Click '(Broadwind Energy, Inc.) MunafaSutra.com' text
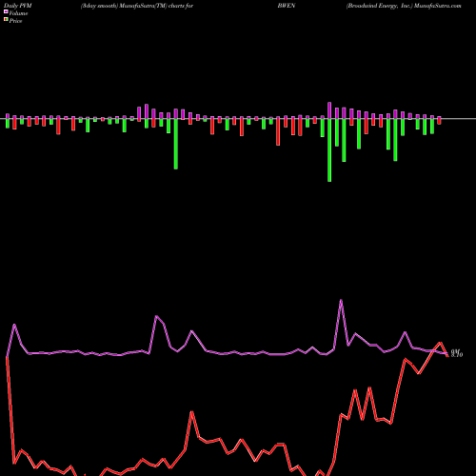Screen dimensions: 476x476 coord(404,6)
